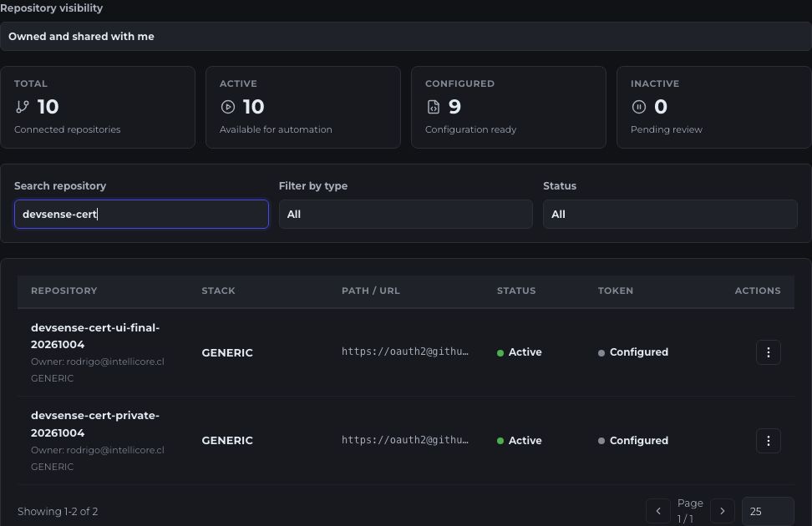Open actions menu for devsense-cert-ui-final-20261004

pos(768,352)
